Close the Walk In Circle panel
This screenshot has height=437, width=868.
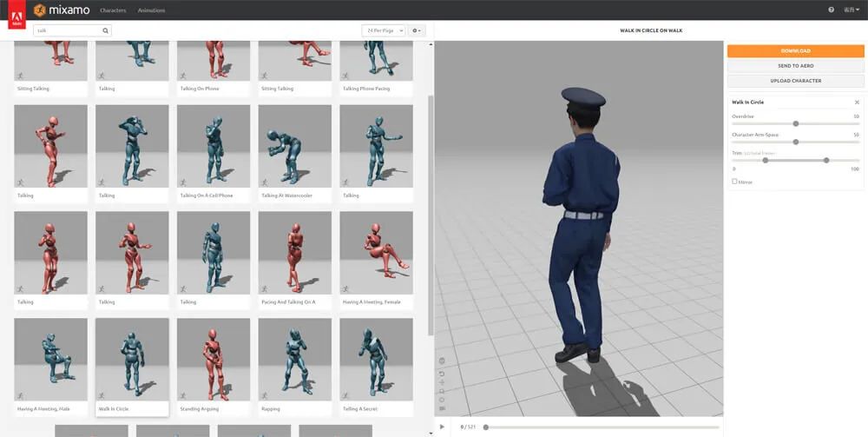point(857,103)
